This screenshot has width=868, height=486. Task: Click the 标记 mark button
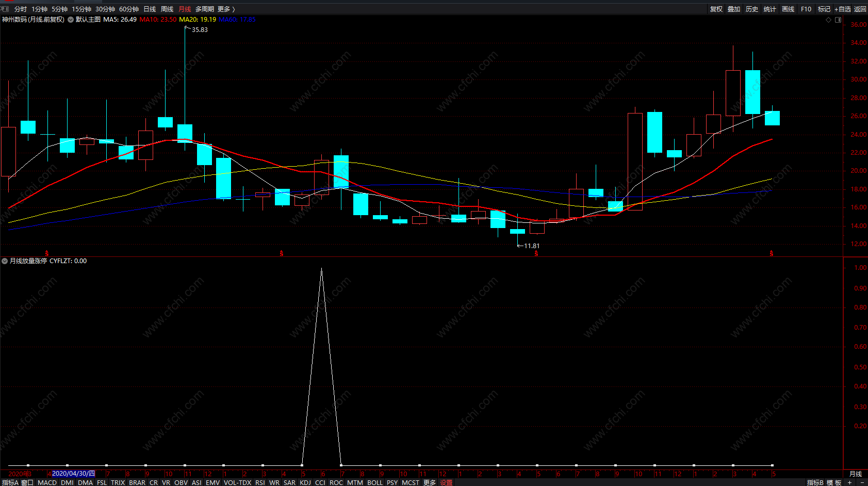(824, 9)
